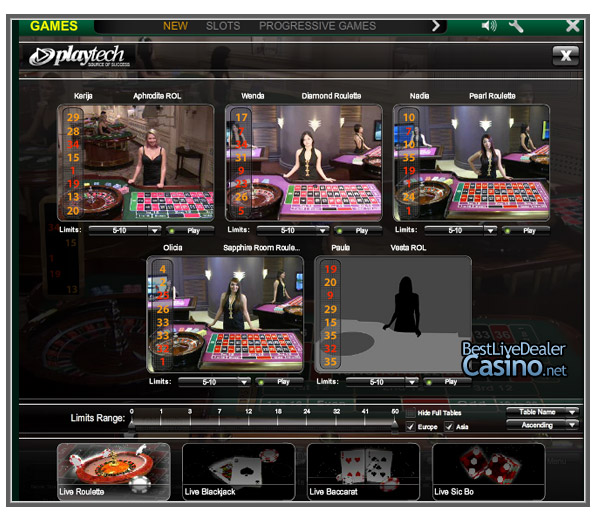Open the Live Blackjack game category
This screenshot has width=600, height=523.
pyautogui.click(x=238, y=471)
